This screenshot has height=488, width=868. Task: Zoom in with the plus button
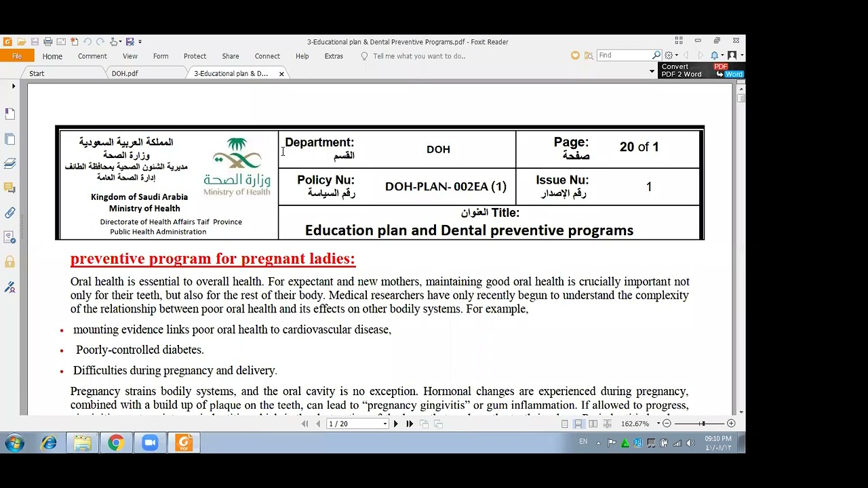(731, 424)
